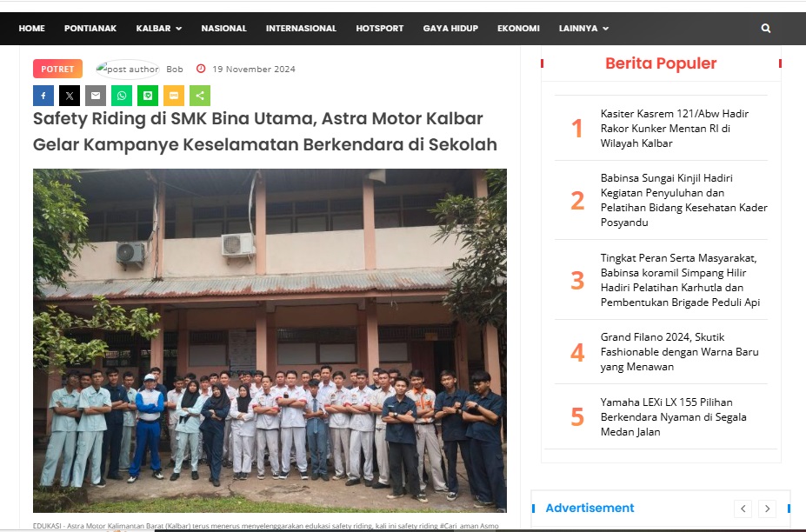Open author Bob's profile link
Image resolution: width=806 pixels, height=532 pixels.
pos(175,69)
